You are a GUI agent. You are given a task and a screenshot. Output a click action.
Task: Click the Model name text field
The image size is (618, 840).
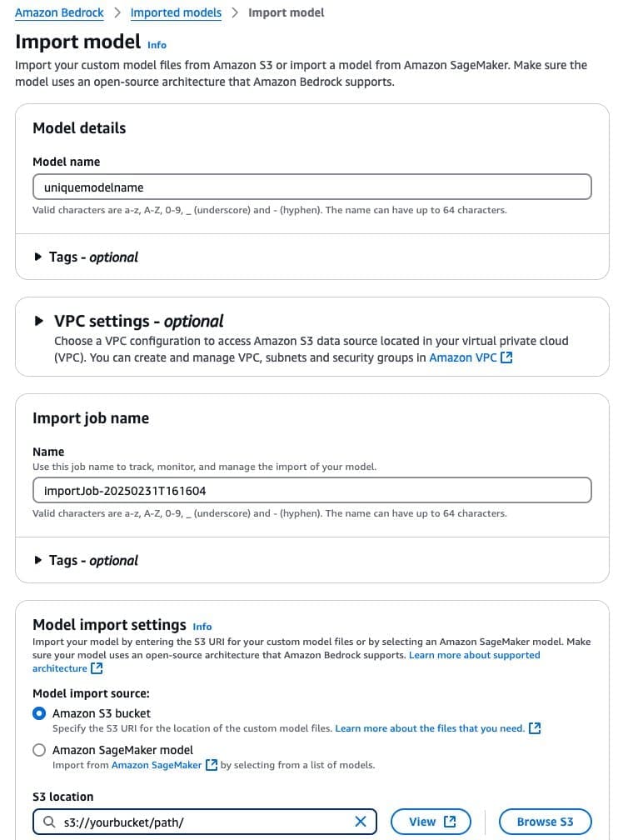311,187
